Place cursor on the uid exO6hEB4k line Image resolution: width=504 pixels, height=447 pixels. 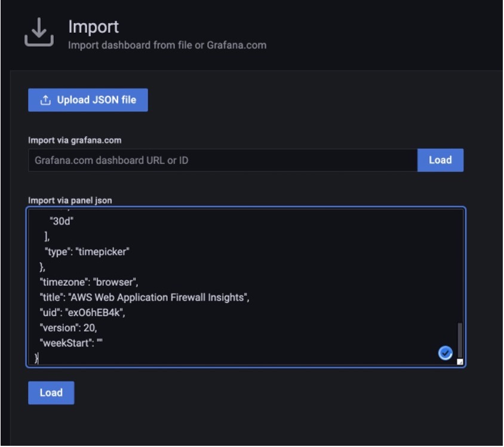coord(82,313)
